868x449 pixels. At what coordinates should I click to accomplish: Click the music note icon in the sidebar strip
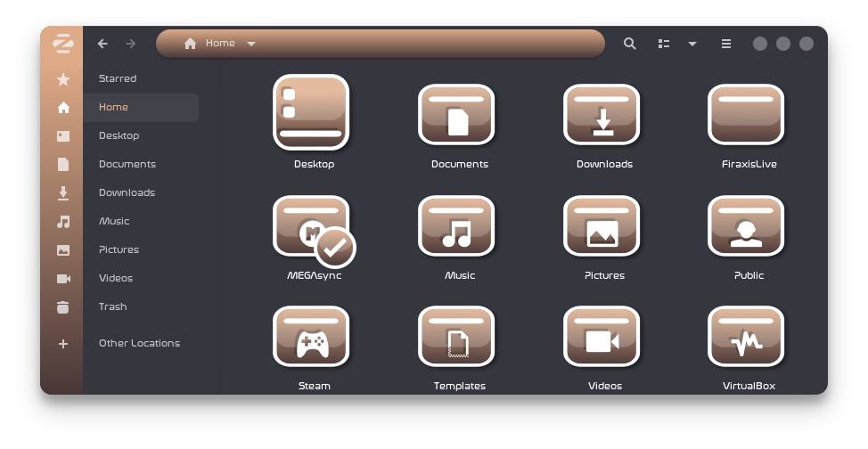click(x=63, y=222)
